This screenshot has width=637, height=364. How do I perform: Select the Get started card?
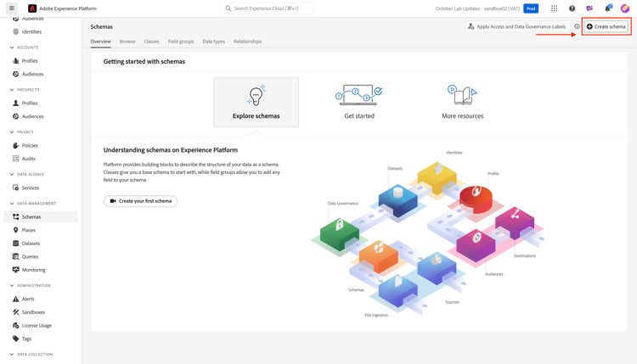(x=359, y=103)
